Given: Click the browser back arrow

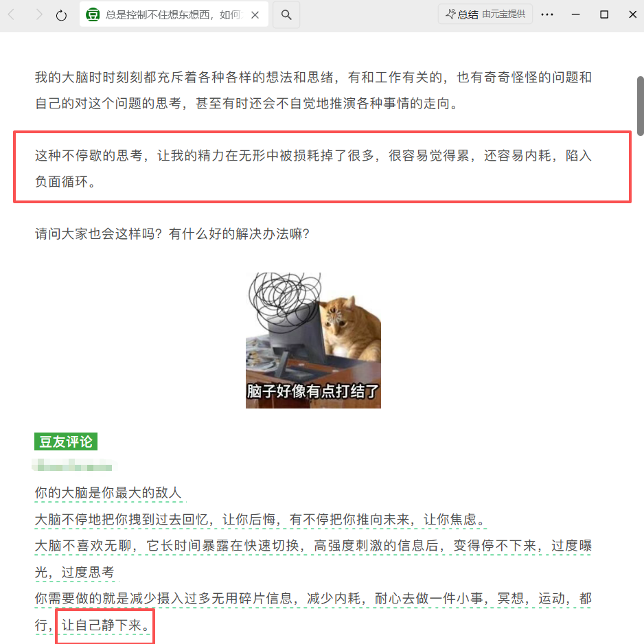Looking at the screenshot, I should pyautogui.click(x=12, y=15).
